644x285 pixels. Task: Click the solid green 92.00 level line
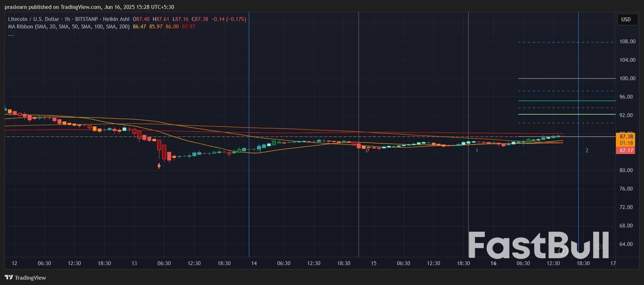(566, 114)
